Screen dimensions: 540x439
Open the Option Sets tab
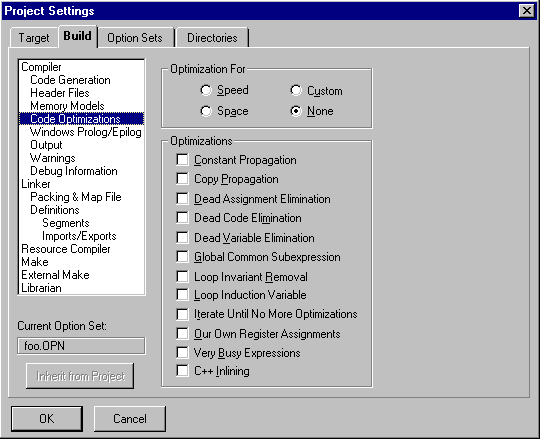pos(135,38)
